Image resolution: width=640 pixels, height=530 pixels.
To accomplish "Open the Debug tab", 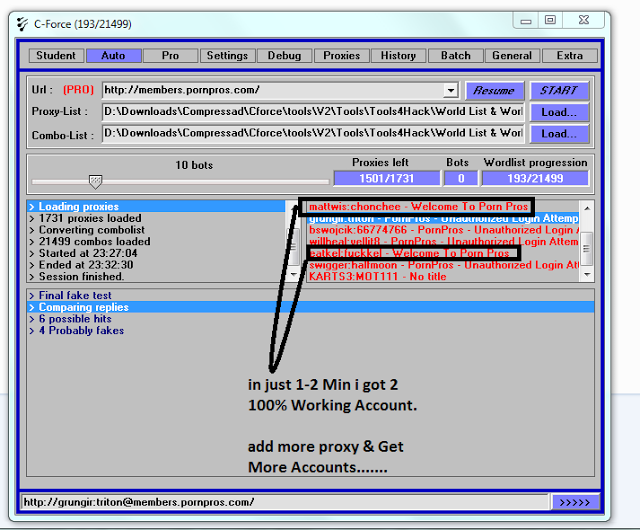I will [x=284, y=56].
